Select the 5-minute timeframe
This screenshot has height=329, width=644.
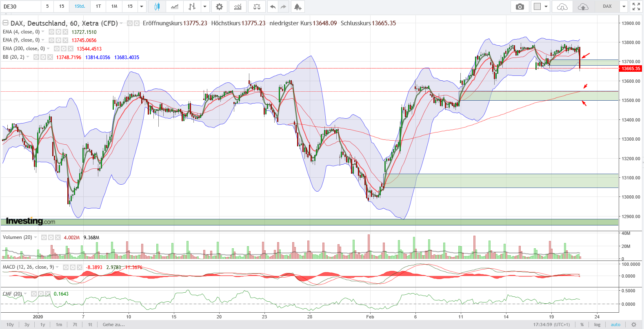47,7
